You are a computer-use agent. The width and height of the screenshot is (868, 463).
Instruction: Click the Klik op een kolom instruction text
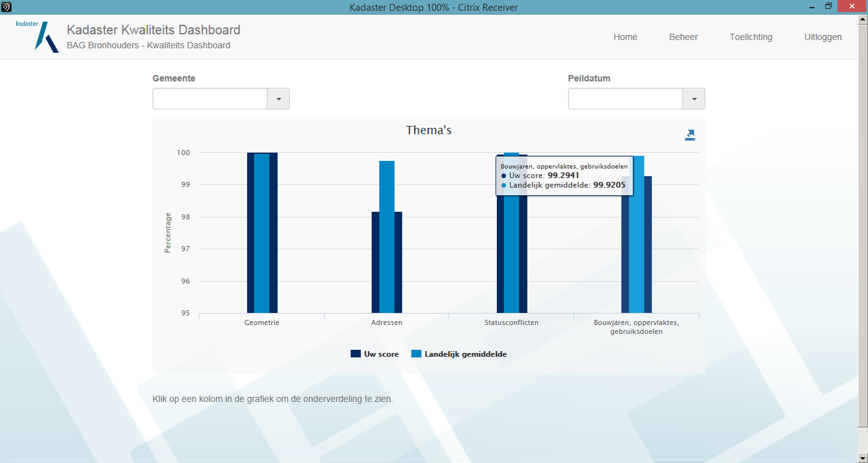coord(273,399)
